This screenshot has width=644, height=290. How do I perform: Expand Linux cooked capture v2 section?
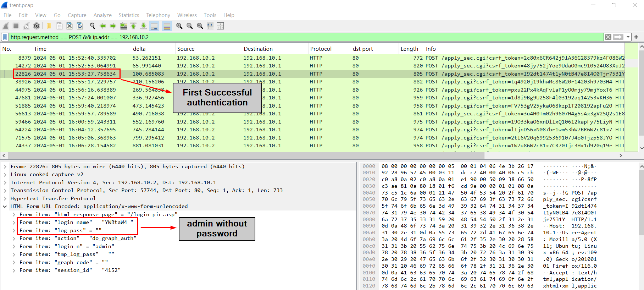click(x=5, y=174)
